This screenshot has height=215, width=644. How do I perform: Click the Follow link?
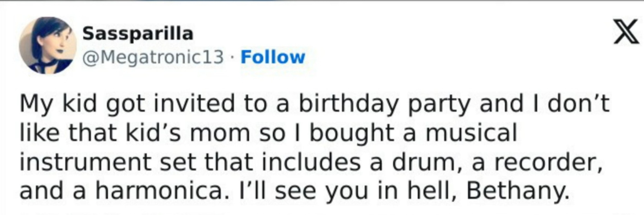tap(273, 57)
